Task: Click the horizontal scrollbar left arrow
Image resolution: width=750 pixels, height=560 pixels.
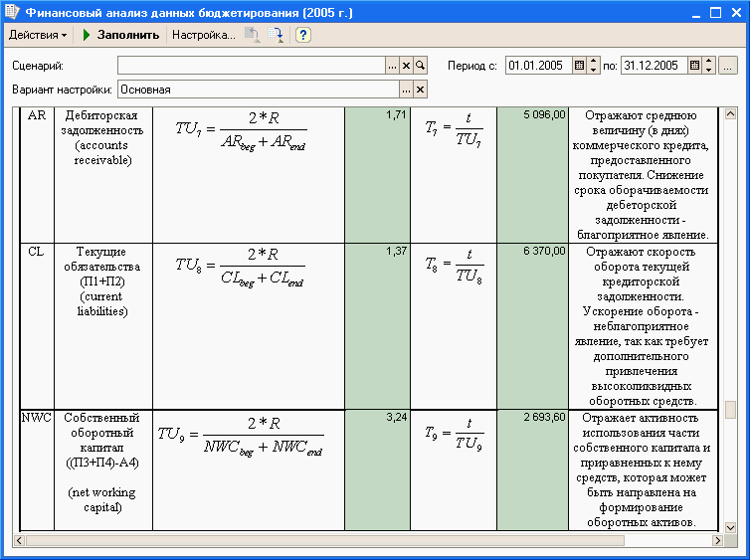Action: click(19, 540)
